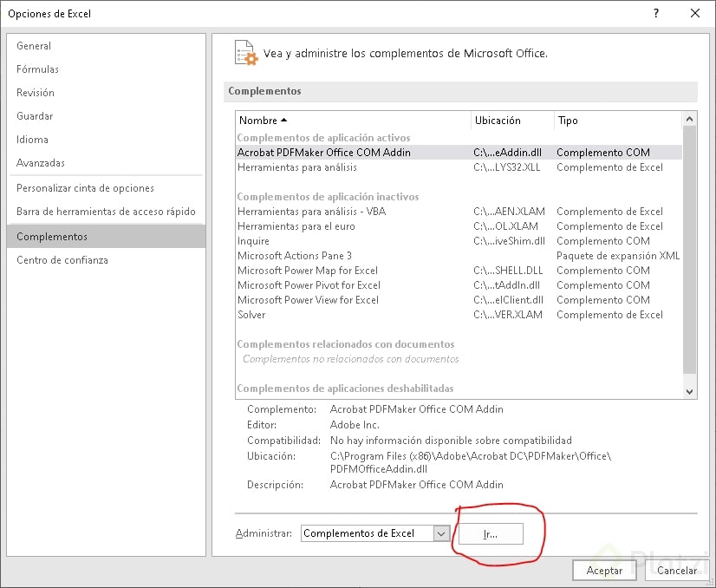
Task: Click Complementos de aplicaciones deshabilitadas heading
Action: 345,389
